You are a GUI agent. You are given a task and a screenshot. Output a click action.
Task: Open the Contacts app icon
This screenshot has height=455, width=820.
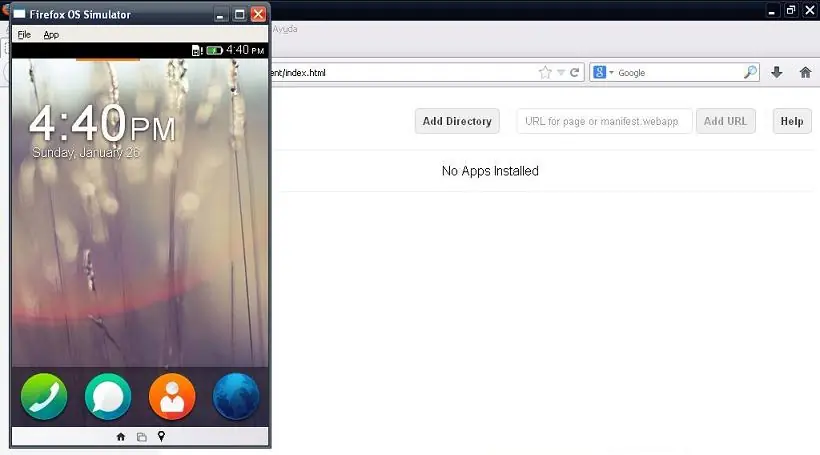[x=172, y=396]
